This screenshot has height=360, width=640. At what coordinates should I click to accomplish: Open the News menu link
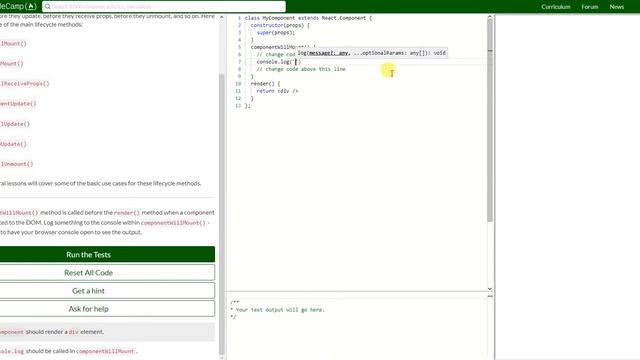[x=616, y=7]
